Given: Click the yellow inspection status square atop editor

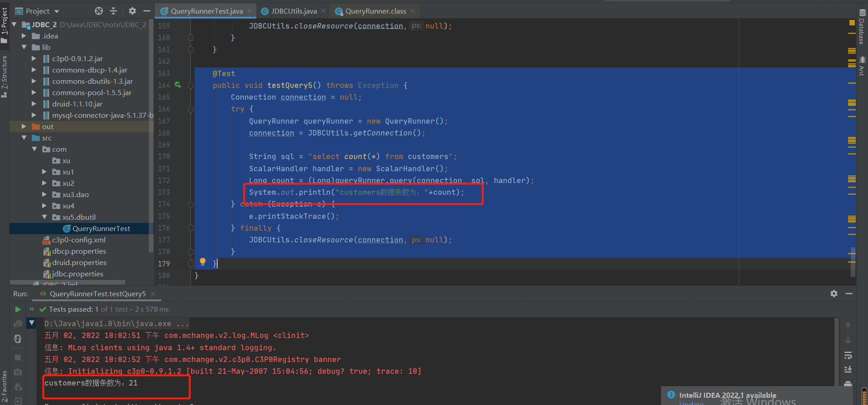Looking at the screenshot, I should click(x=852, y=22).
